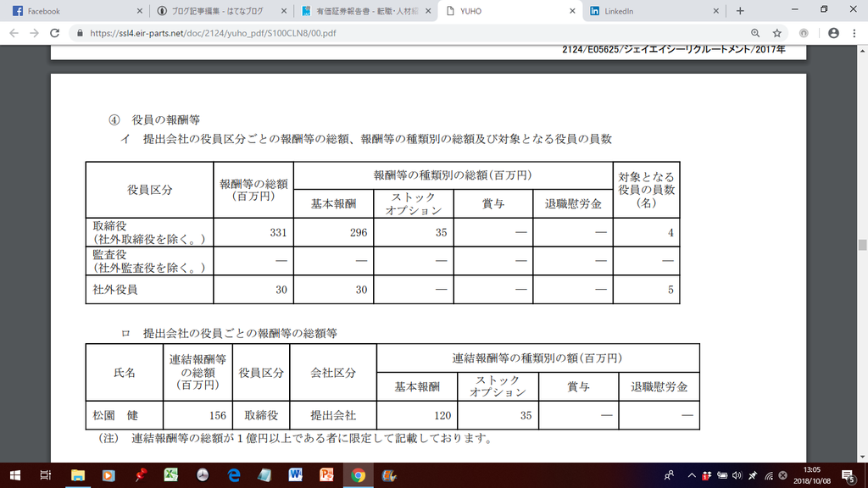Click the scrollbar down arrow

click(x=862, y=457)
